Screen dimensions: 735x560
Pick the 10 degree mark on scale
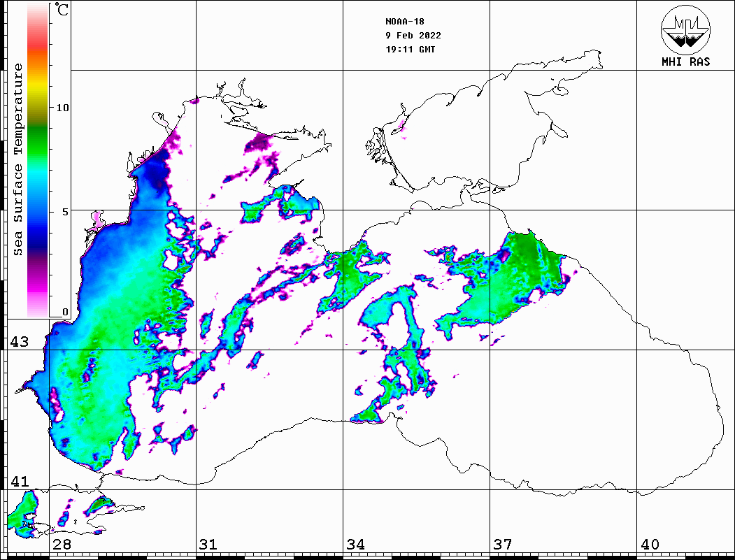[62, 108]
